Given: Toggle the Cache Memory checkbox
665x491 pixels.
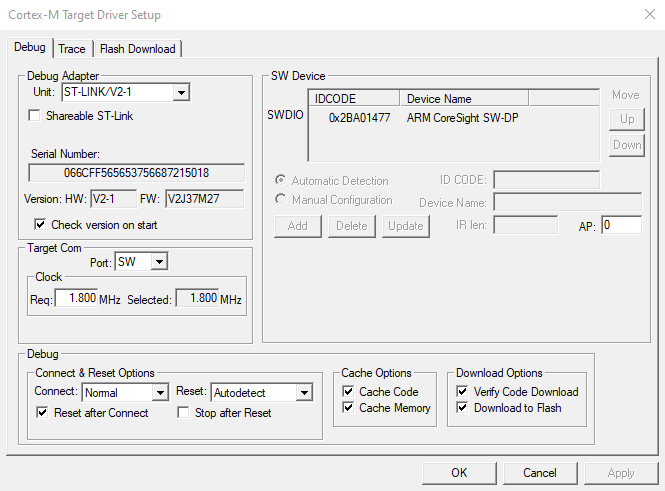Looking at the screenshot, I should click(x=348, y=408).
